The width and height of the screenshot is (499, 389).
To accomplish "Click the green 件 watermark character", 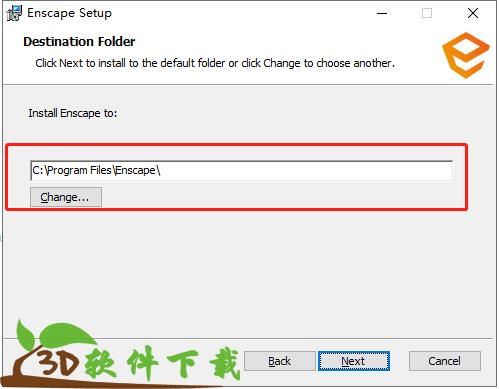I will point(143,363).
